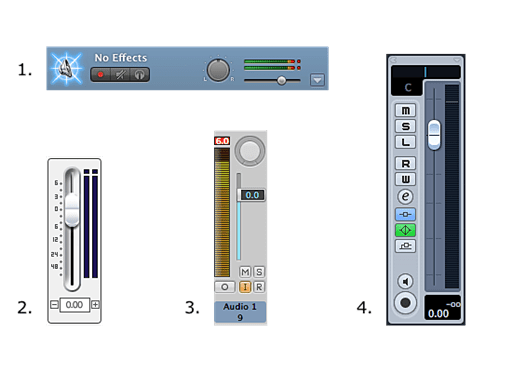Click the O output button on Audio 1

(x=225, y=287)
